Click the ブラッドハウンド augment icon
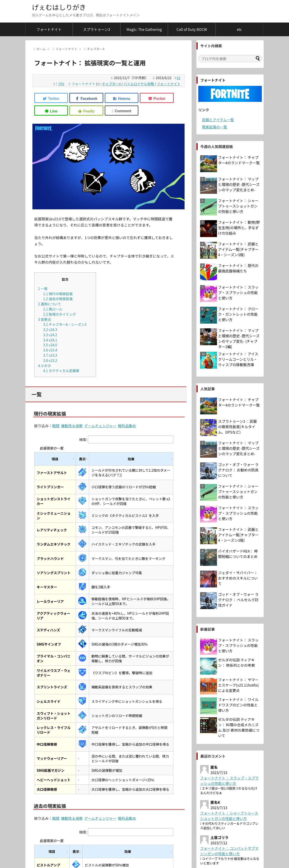The height and width of the screenshot is (868, 289). tap(82, 558)
